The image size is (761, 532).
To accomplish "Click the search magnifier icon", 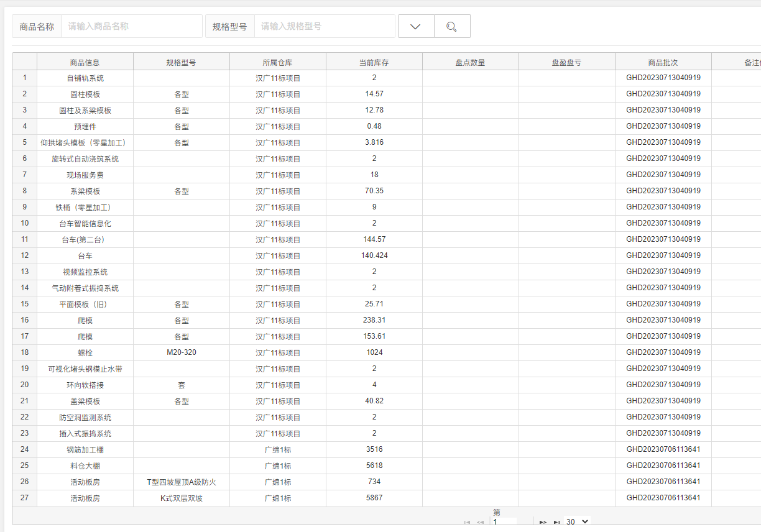I will coord(452,26).
